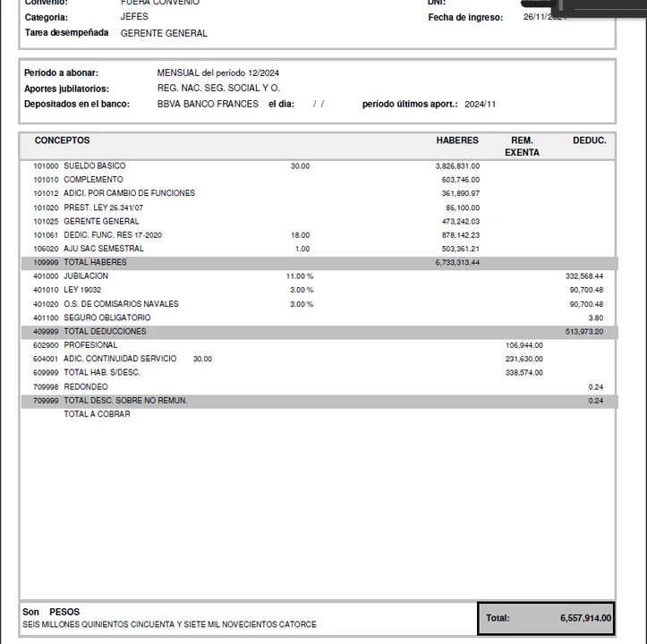Click the SUELDO BASICO concept row

point(94,165)
